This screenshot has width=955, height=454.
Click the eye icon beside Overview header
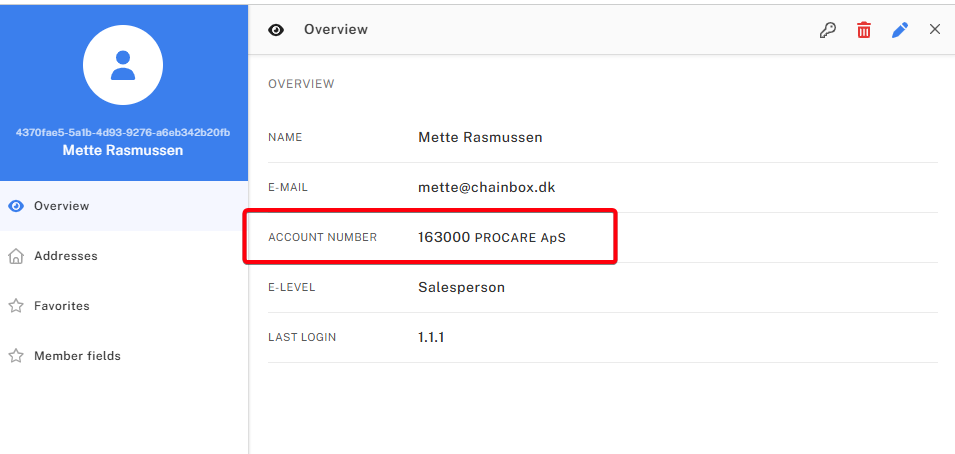tap(276, 30)
